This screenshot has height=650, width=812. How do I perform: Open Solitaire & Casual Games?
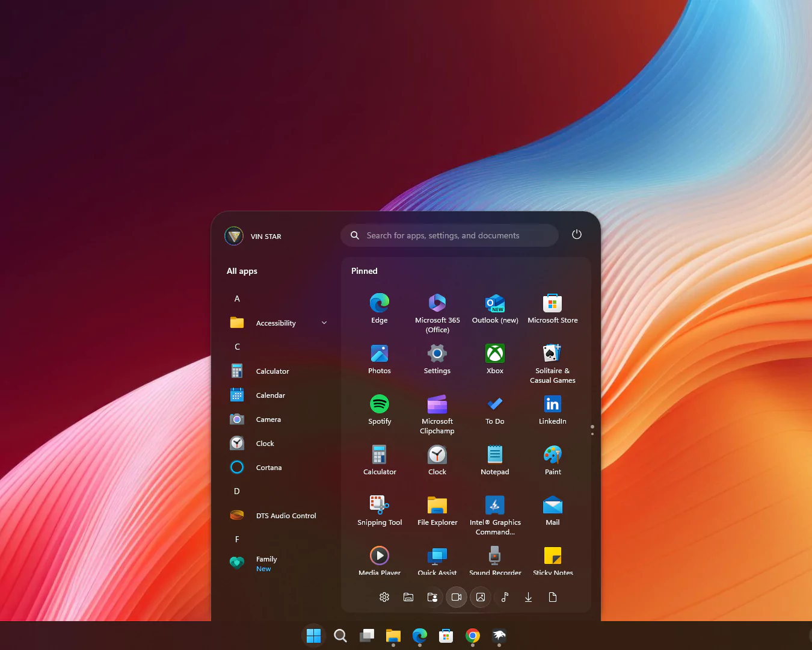point(553,364)
